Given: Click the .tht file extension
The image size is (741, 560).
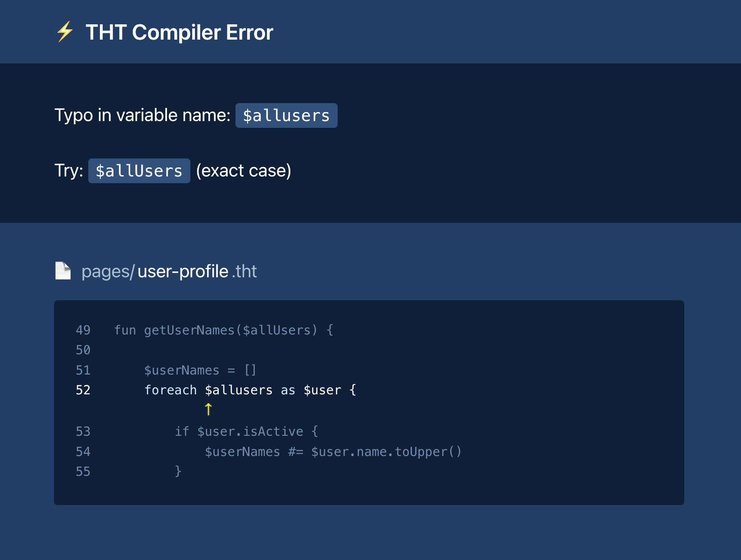Looking at the screenshot, I should [244, 271].
